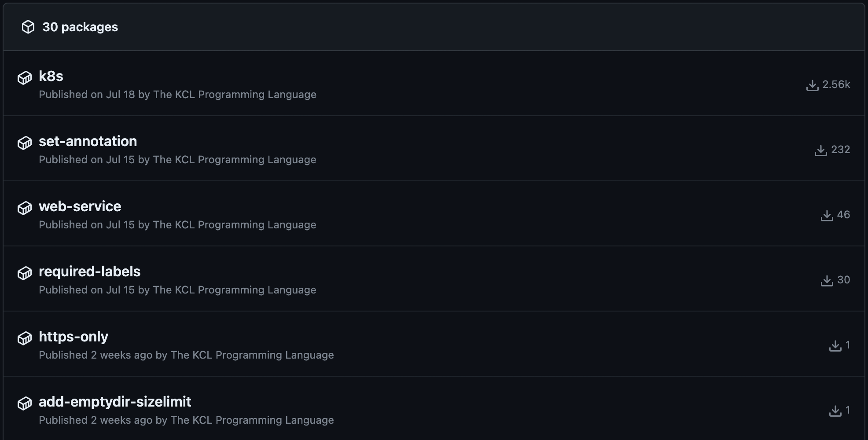Open the k8s package
Viewport: 868px width, 440px height.
coord(51,76)
